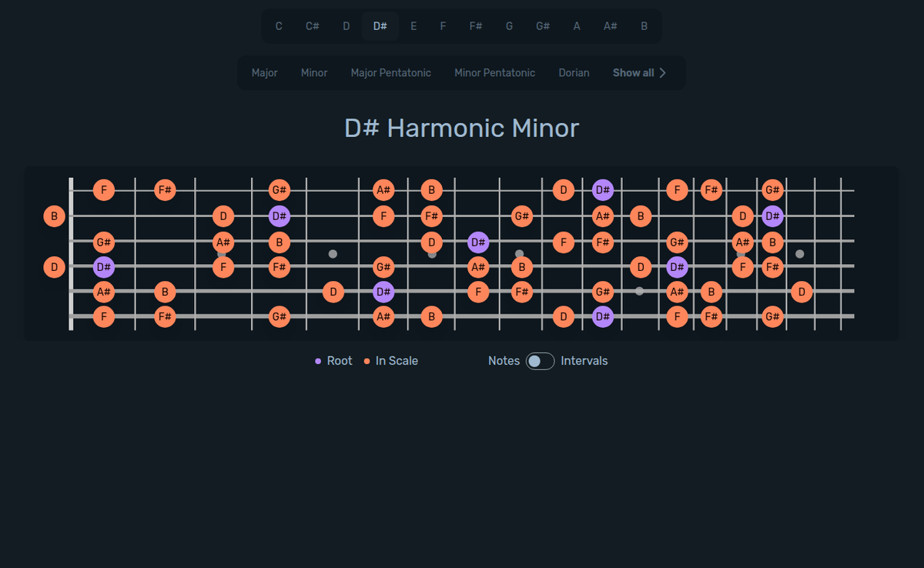Click the A# note marker on the fifth string

point(104,292)
